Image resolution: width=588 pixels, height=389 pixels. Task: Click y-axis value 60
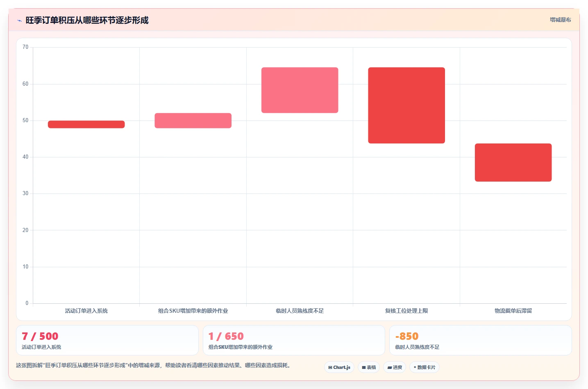pos(25,84)
